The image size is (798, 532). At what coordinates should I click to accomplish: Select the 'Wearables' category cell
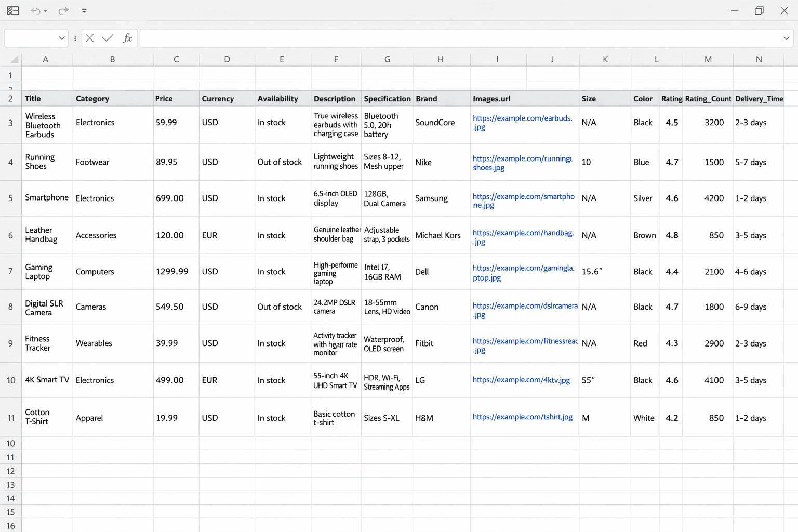pyautogui.click(x=113, y=343)
